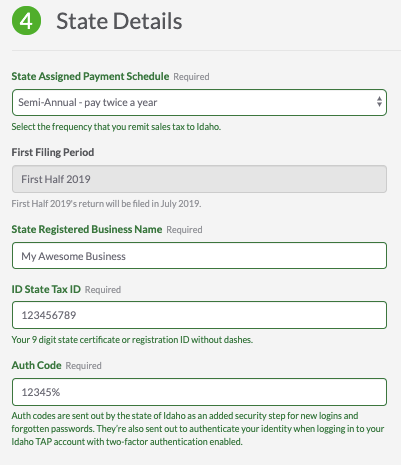Click the 9 digit state certificate hint text
Viewport: 401px width, 465px height.
132,340
